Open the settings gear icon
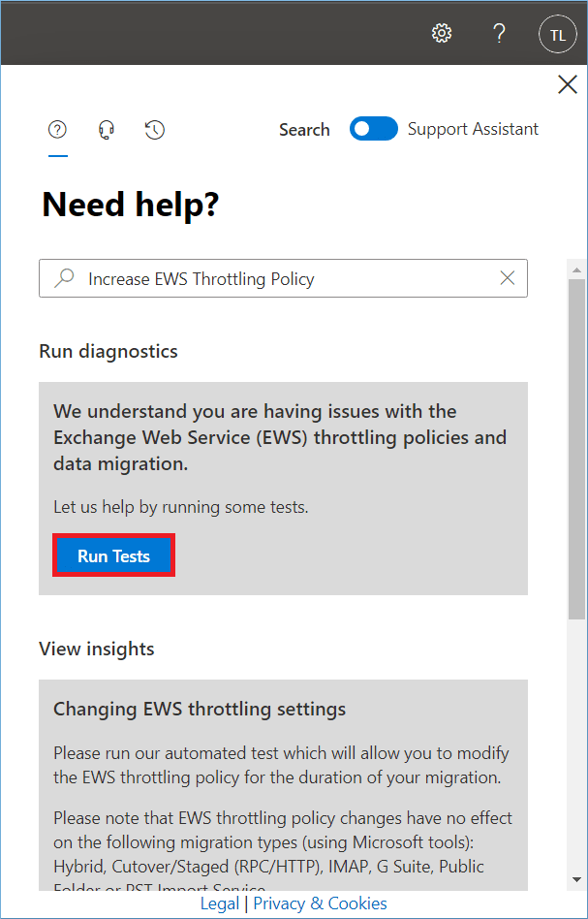 tap(442, 33)
